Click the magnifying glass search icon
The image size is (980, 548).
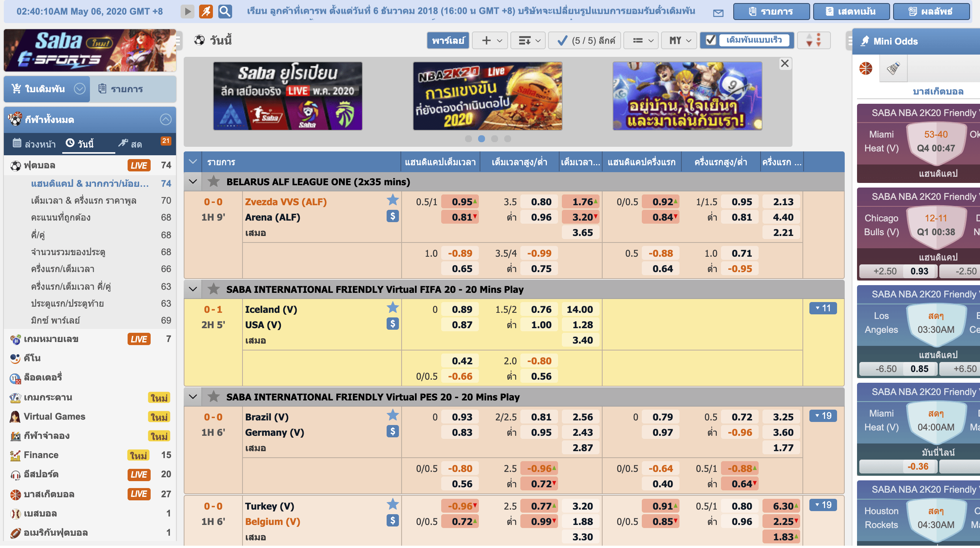[x=225, y=12]
